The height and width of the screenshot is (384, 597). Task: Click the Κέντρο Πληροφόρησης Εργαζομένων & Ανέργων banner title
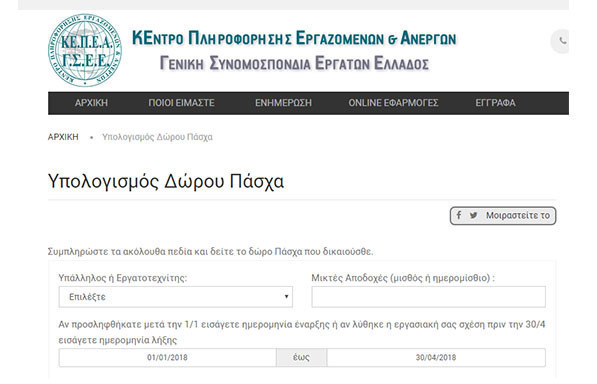click(294, 38)
